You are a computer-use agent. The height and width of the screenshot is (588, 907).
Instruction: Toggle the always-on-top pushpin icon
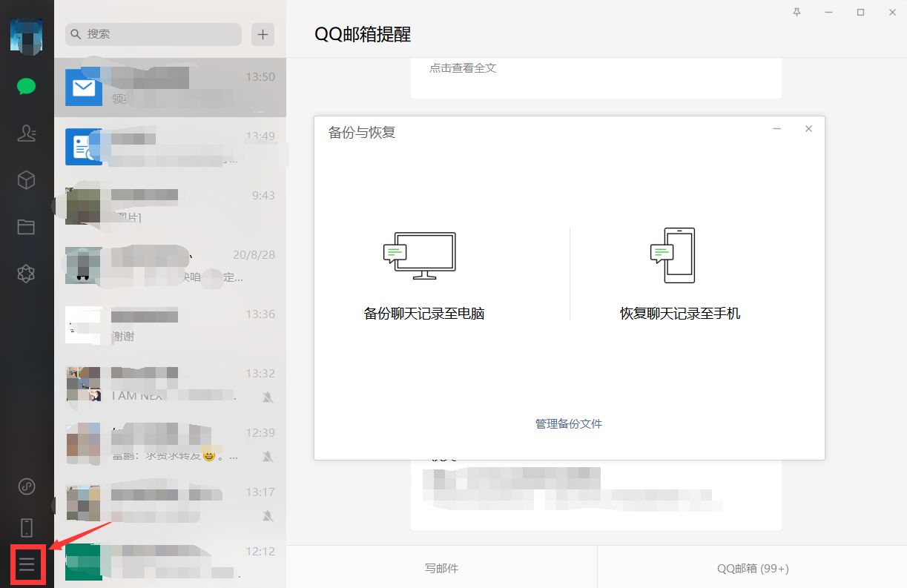pos(796,13)
